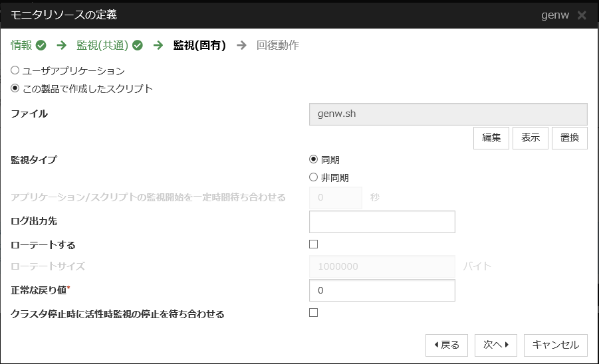Choose 同期 monitor type
Viewport: 599px width, 364px height.
coord(314,159)
